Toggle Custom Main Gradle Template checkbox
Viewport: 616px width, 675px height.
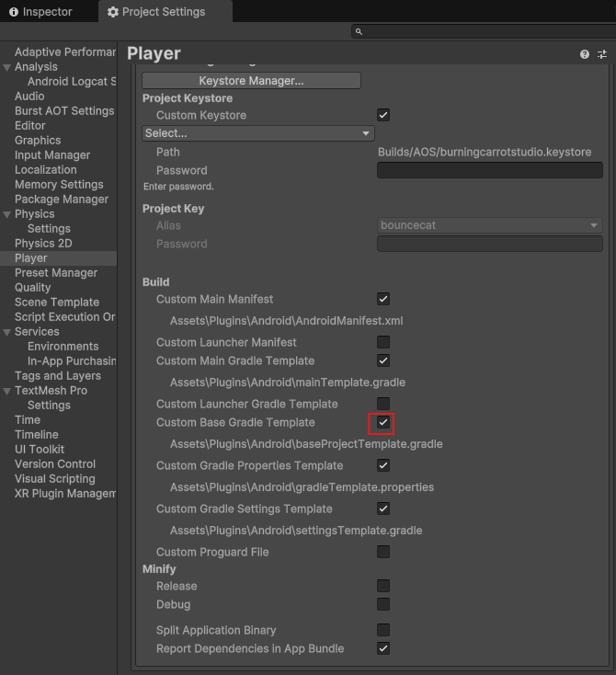(383, 360)
